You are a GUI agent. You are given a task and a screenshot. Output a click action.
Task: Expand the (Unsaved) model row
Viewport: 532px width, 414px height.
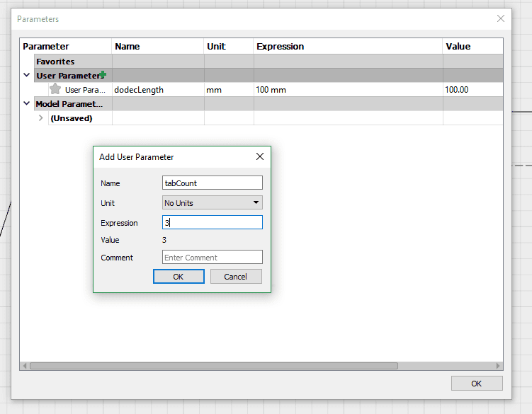40,118
